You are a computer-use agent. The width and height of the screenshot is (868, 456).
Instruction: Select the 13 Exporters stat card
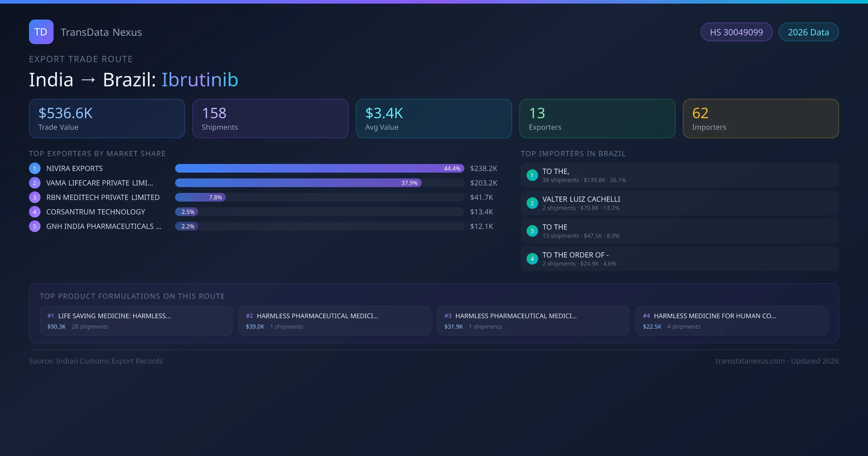pyautogui.click(x=597, y=118)
